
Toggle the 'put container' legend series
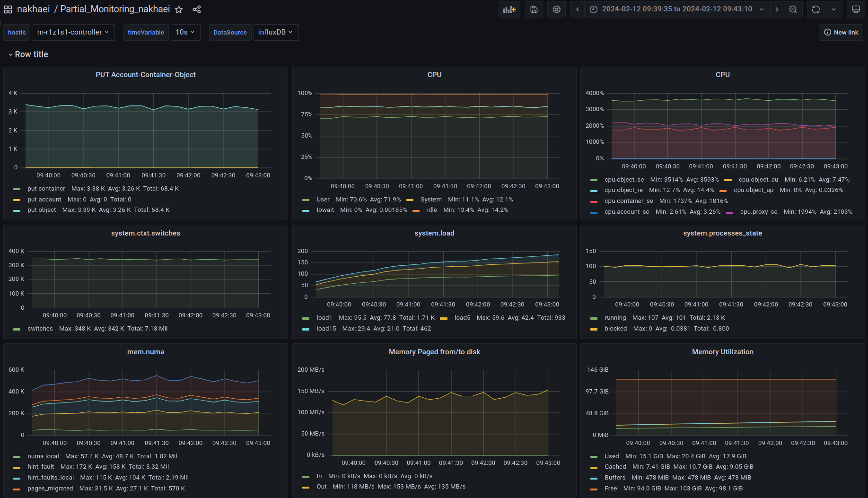pos(46,189)
